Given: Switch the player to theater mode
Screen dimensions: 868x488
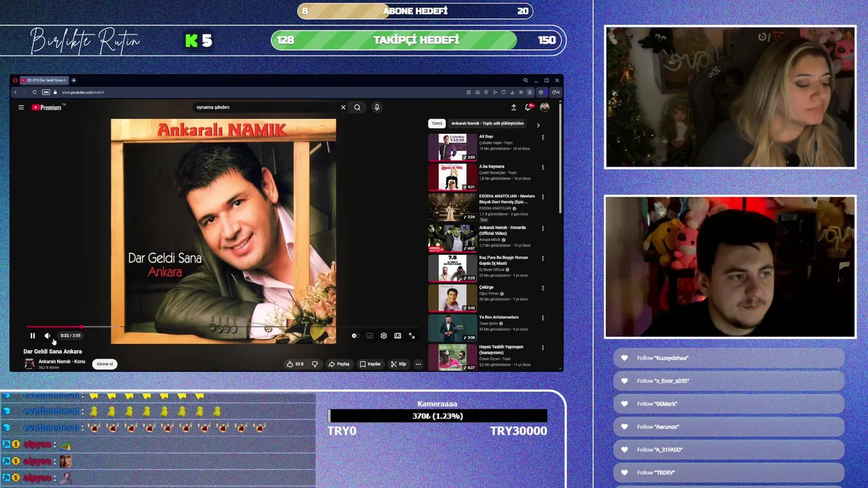Looking at the screenshot, I should coord(397,335).
